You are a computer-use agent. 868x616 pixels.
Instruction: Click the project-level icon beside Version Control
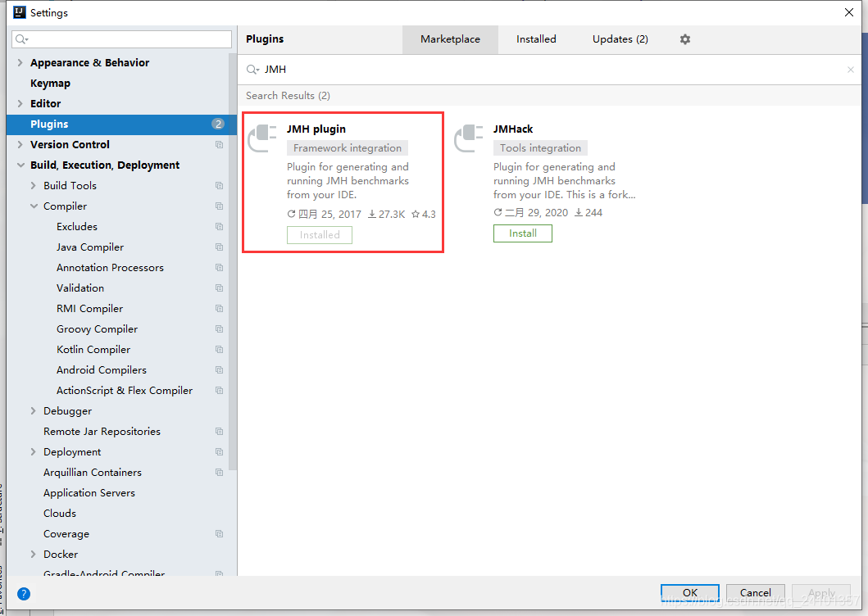(219, 144)
